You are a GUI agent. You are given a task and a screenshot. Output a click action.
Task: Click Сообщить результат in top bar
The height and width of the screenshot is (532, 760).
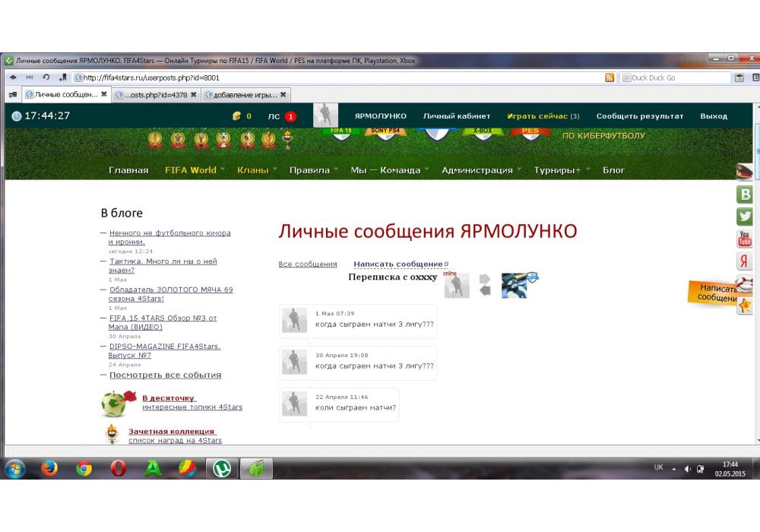tap(640, 116)
